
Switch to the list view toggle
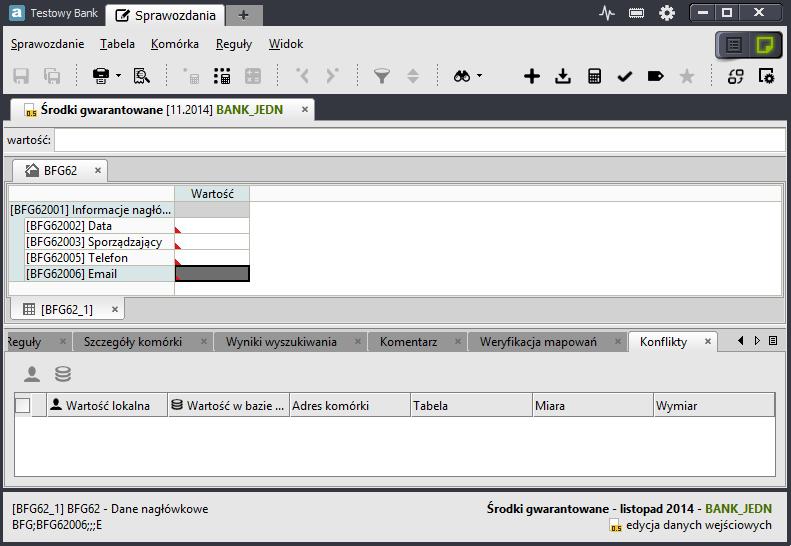[734, 45]
